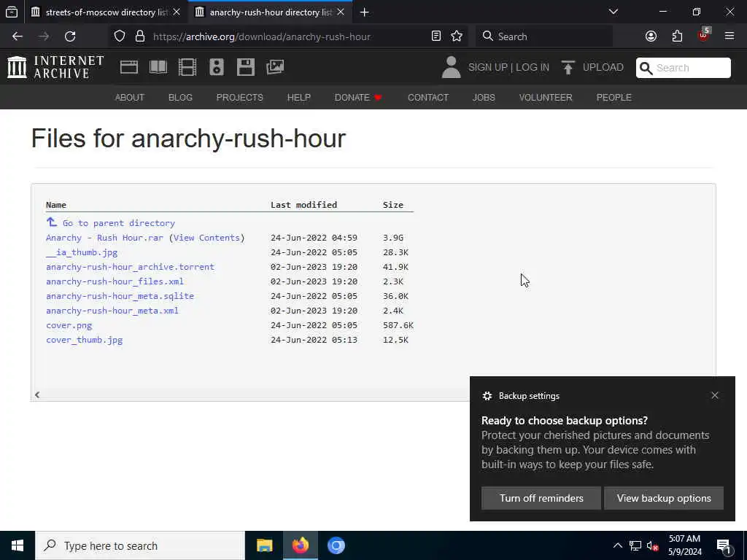Open the Firefox hamburger menu
The height and width of the screenshot is (560, 747).
(x=729, y=36)
